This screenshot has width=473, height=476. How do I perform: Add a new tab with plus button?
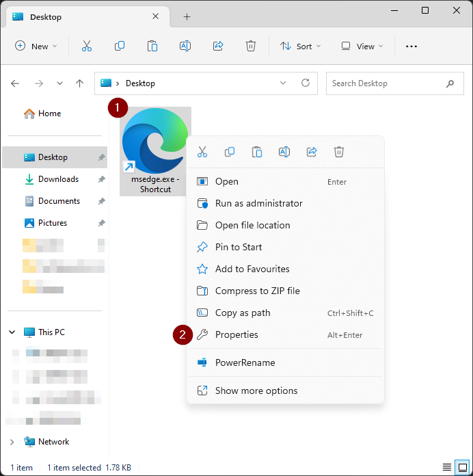click(187, 17)
